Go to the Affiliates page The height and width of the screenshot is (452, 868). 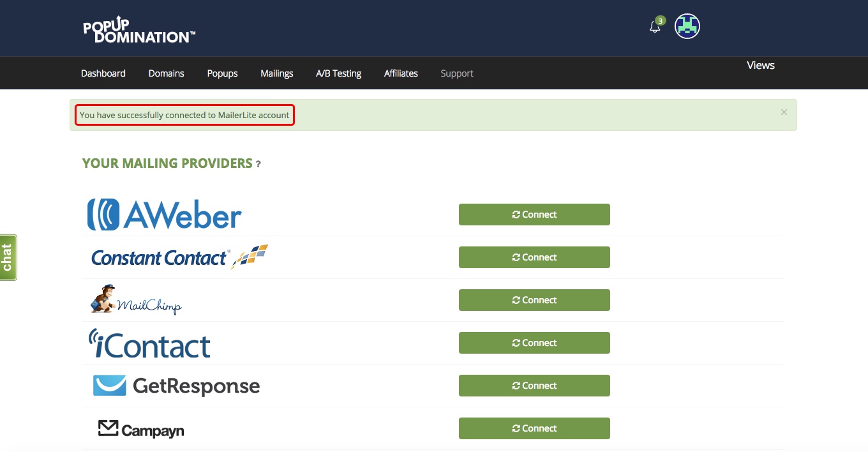click(401, 73)
